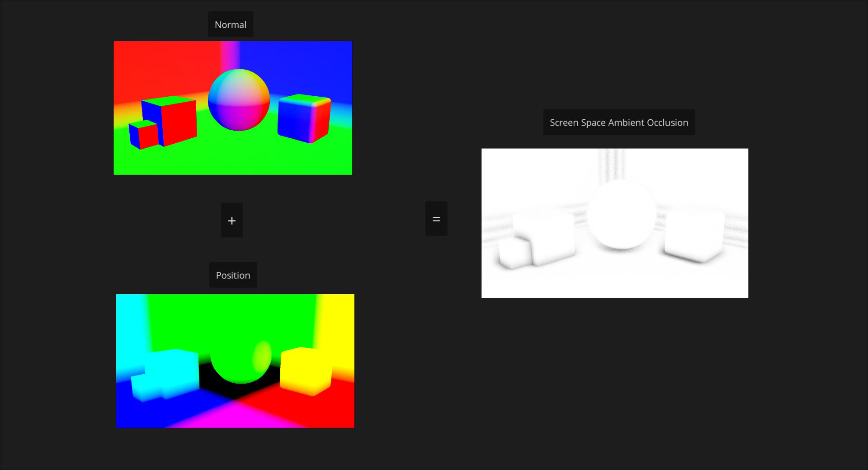
Task: Click the Position label
Action: [x=233, y=275]
